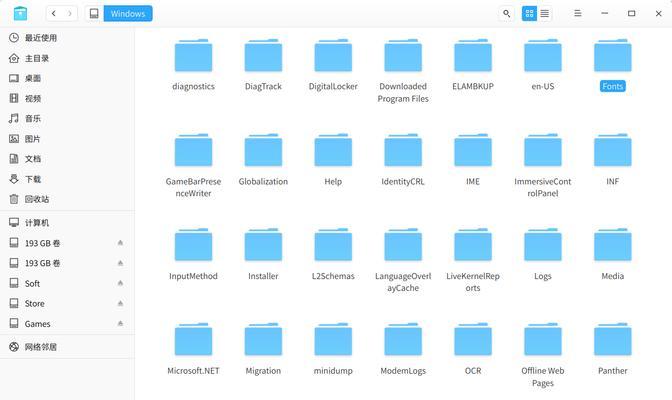Image resolution: width=672 pixels, height=400 pixels.
Task: Select the Installer folder
Action: coord(263,255)
